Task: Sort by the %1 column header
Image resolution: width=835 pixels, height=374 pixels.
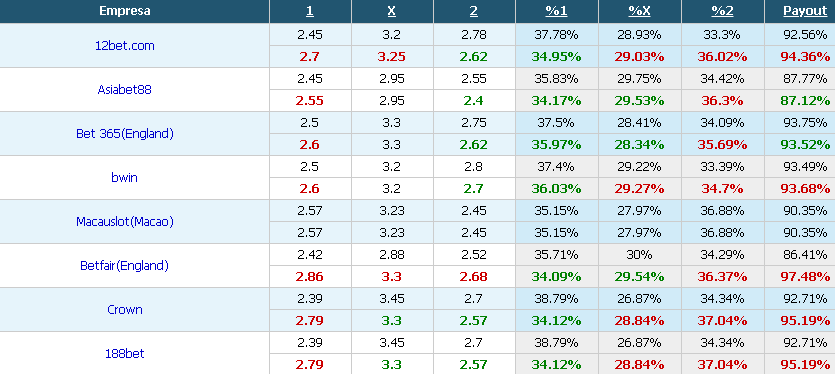Action: [556, 11]
